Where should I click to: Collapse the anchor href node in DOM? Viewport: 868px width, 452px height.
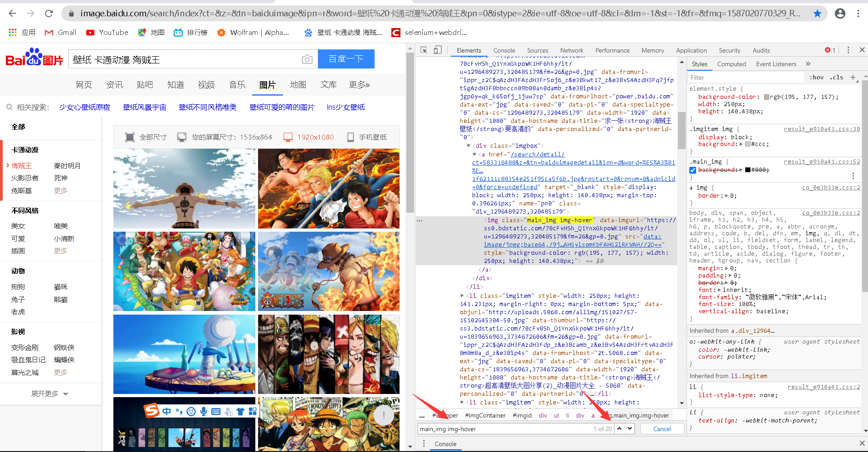pyautogui.click(x=474, y=155)
